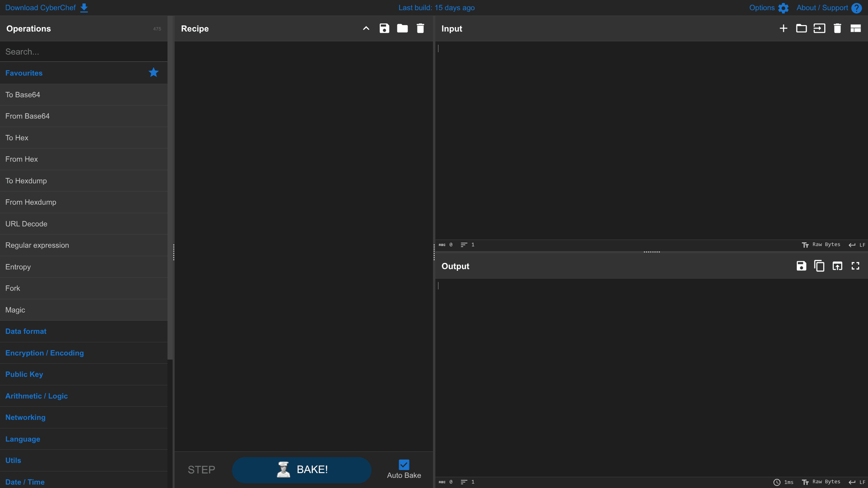
Task: Save output to file icon
Action: point(802,266)
